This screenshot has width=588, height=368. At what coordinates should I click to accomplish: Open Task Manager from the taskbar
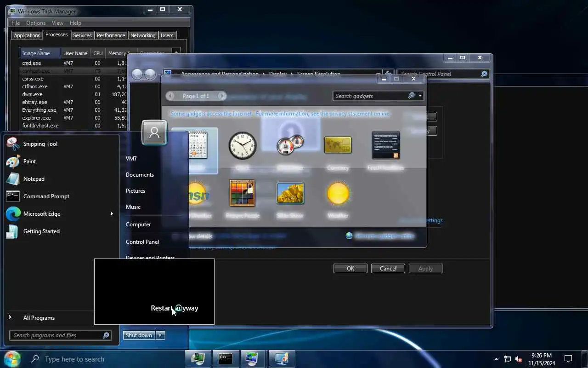point(198,358)
